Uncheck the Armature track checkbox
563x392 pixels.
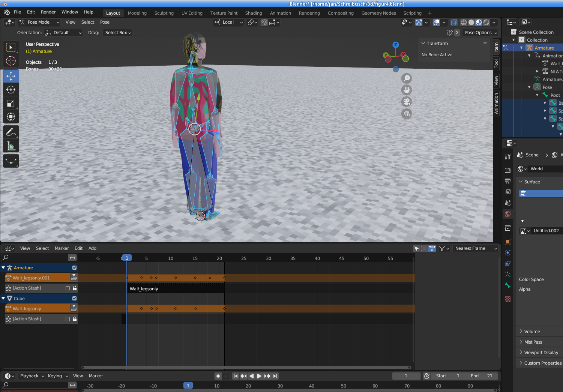click(x=74, y=268)
